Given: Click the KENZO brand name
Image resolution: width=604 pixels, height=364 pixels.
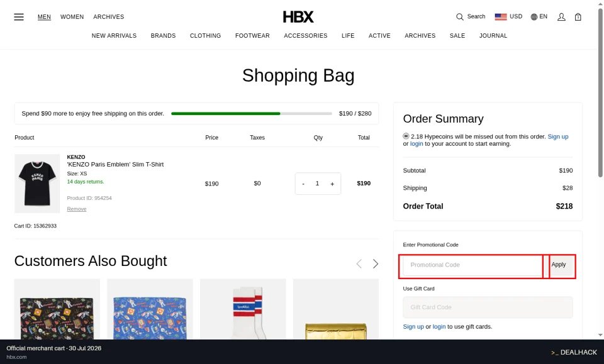Looking at the screenshot, I should click(x=76, y=157).
